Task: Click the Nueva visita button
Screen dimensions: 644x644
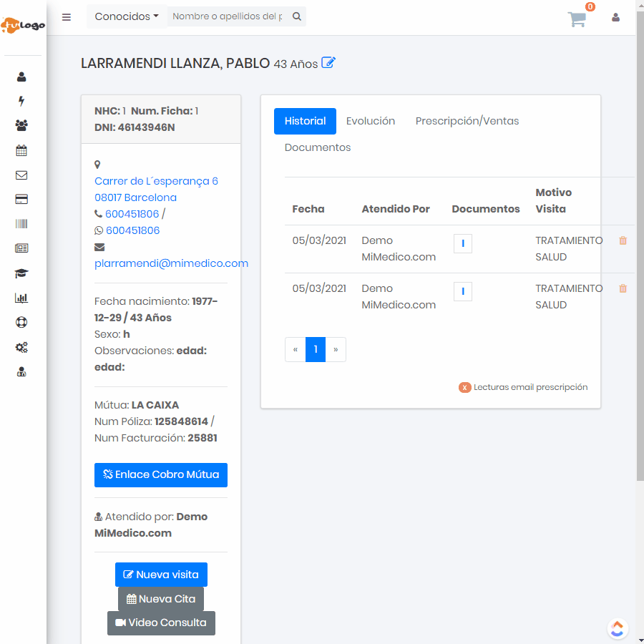Action: click(x=162, y=575)
